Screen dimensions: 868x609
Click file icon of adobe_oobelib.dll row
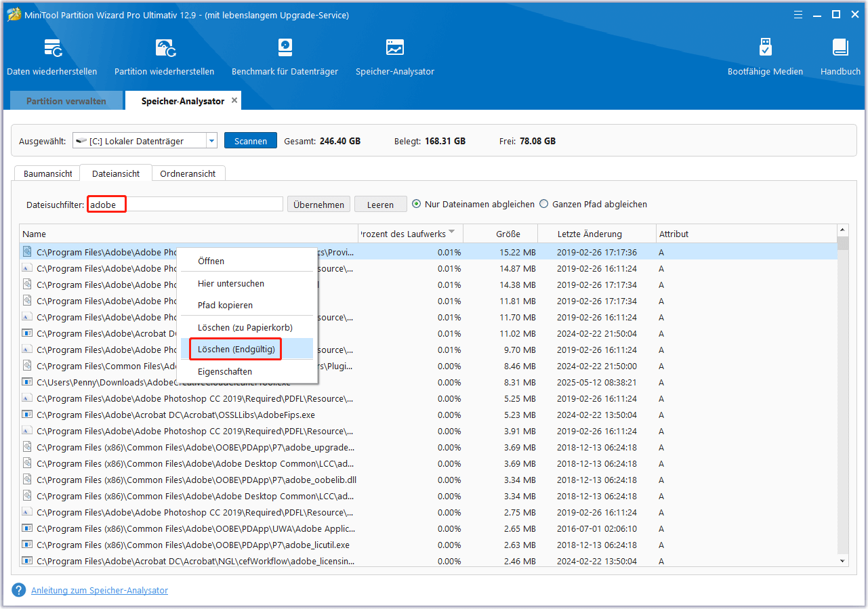tap(27, 480)
